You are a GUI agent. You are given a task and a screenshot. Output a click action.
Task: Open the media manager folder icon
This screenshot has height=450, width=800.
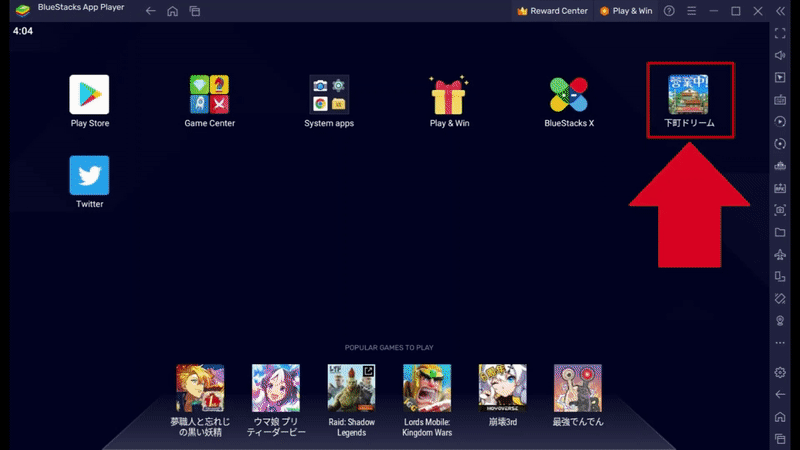[780, 233]
